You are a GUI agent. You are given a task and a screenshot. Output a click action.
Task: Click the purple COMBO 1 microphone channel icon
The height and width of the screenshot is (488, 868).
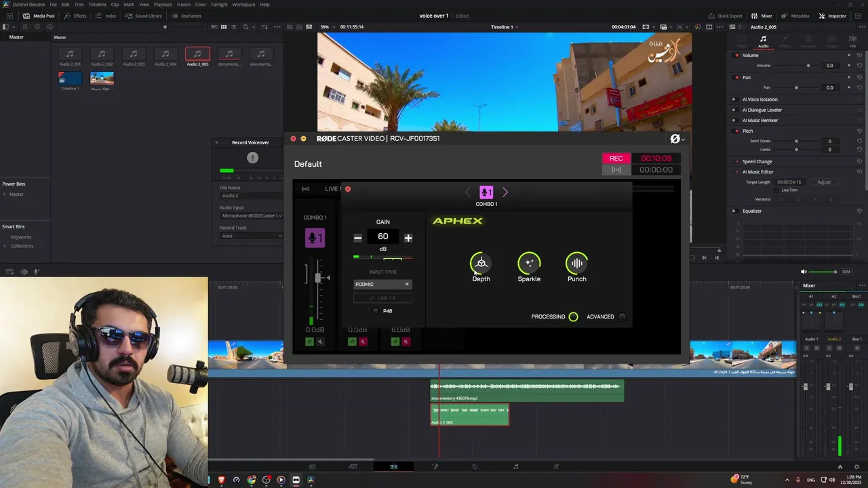[315, 238]
